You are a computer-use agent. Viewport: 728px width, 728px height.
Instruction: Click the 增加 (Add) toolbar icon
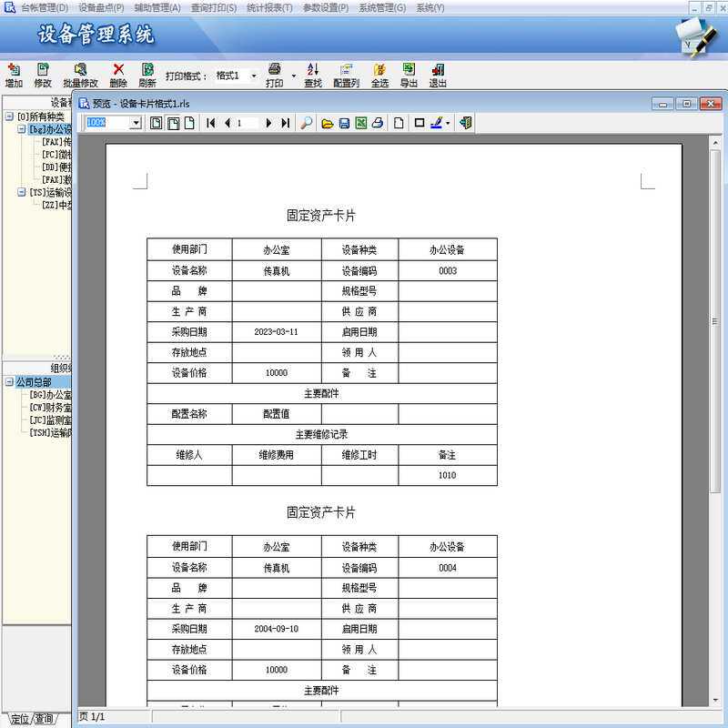14,76
